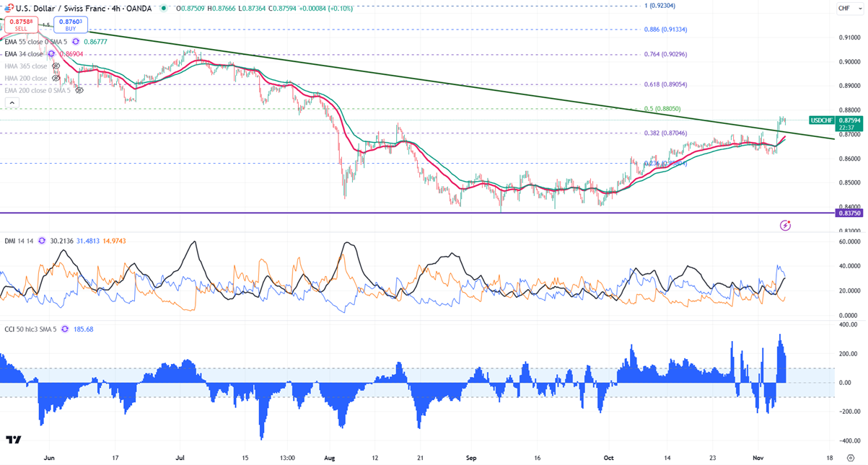Show the hidden HMA 365 indicator
Image resolution: width=868 pixels, height=465 pixels.
click(x=56, y=66)
